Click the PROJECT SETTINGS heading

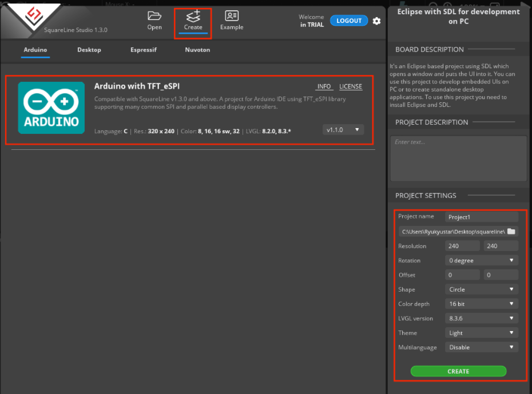[426, 196]
